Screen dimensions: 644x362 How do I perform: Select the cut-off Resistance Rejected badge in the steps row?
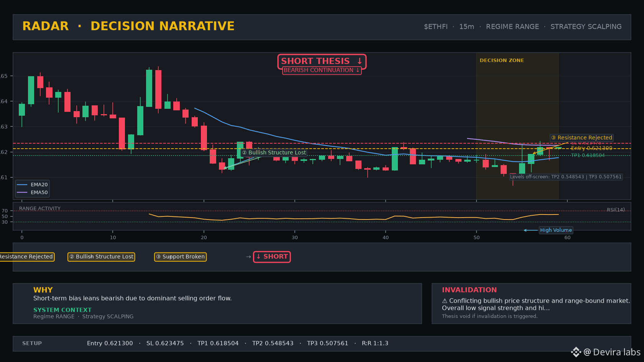26,257
